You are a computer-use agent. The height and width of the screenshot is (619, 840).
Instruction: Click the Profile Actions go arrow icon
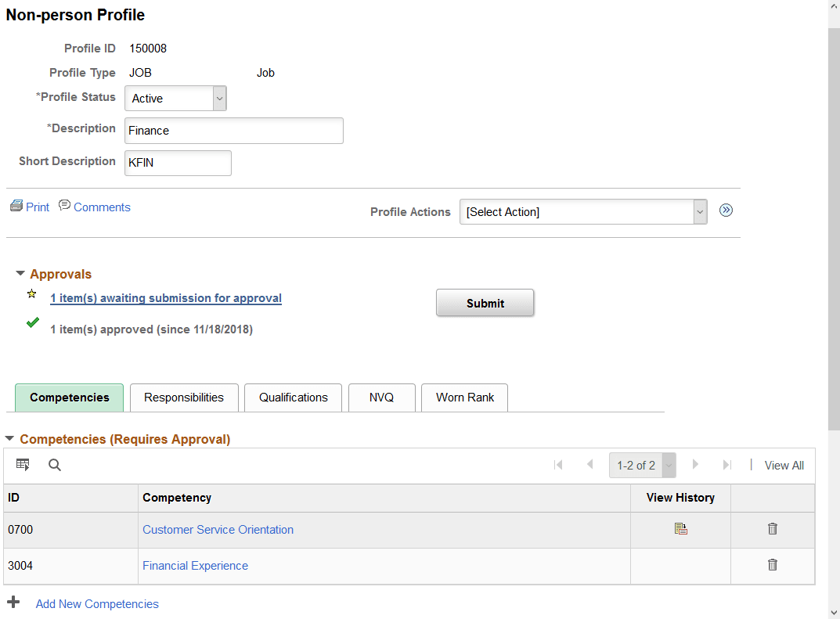click(x=726, y=211)
